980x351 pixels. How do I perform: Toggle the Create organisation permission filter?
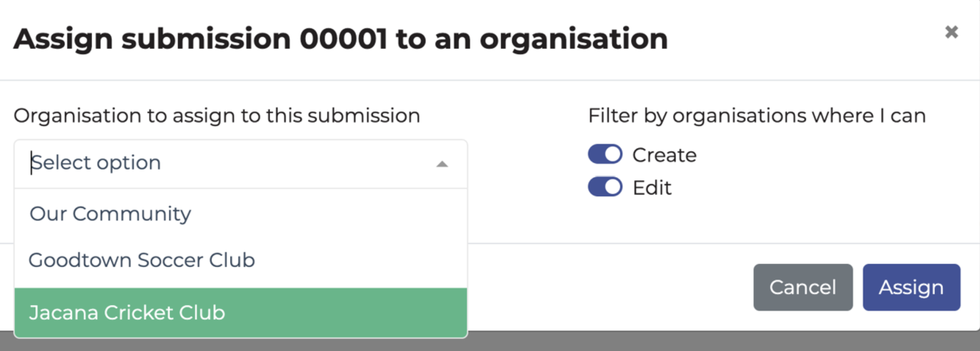coord(605,154)
